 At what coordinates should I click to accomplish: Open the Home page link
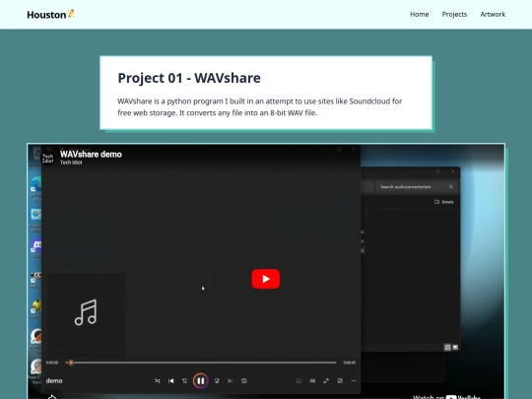420,14
